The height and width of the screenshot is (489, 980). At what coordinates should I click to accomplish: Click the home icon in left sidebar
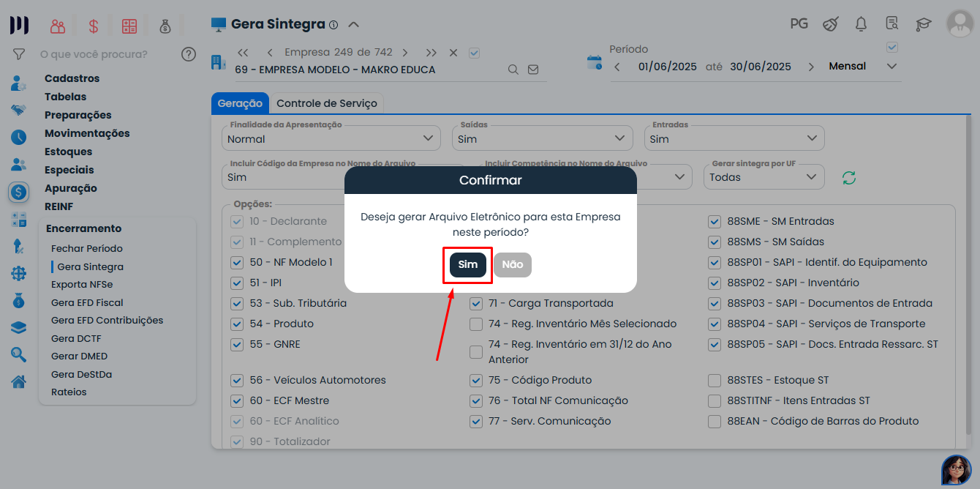[x=18, y=381]
